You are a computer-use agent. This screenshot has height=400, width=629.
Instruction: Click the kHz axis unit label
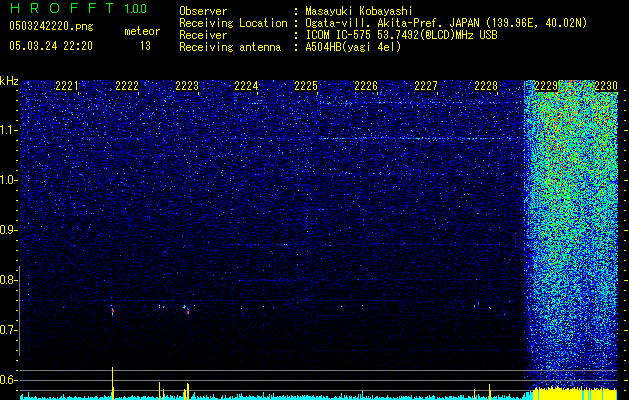9,81
